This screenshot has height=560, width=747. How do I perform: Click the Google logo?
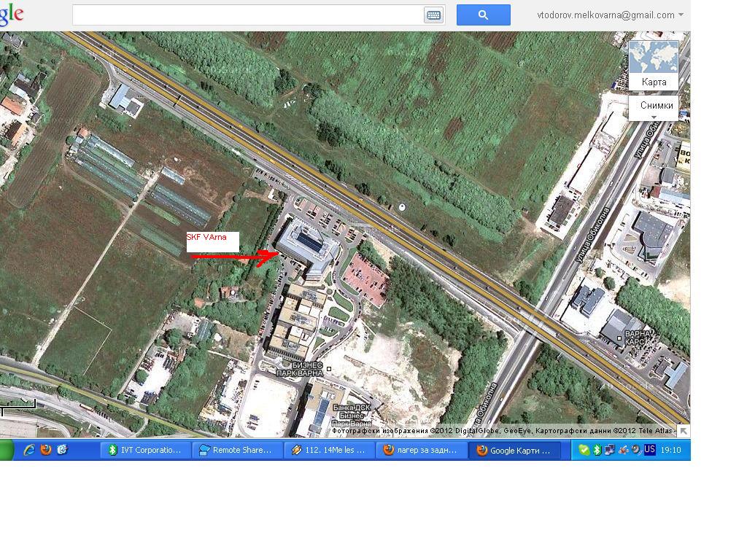[12, 15]
